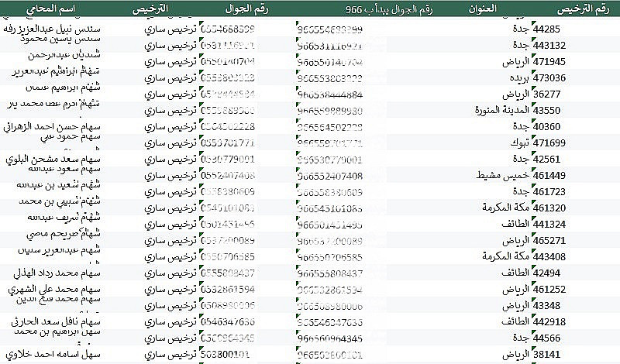Click the رقم الجوال column header
Image resolution: width=620 pixels, height=364 pixels.
pos(246,9)
